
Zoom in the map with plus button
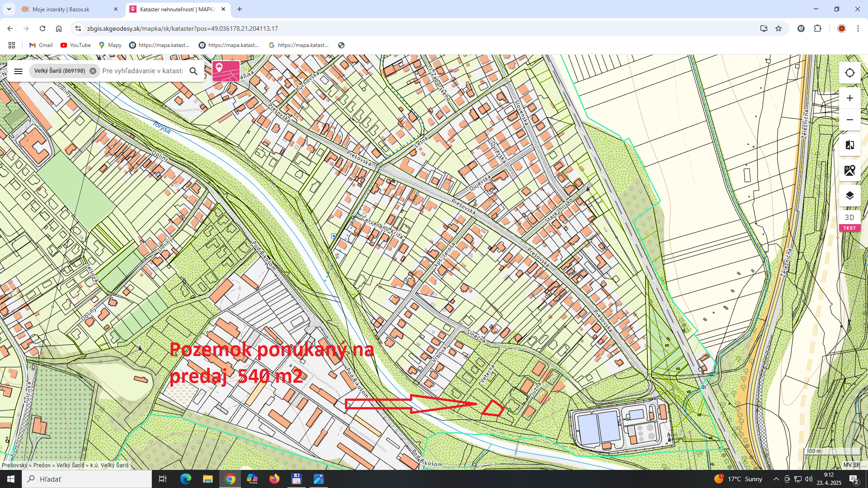point(850,98)
